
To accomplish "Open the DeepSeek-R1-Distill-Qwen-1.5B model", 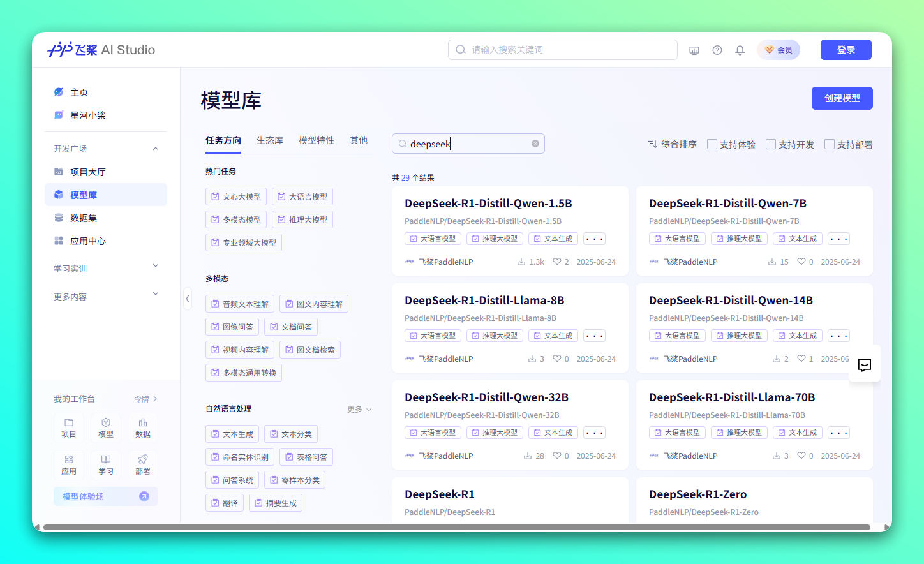I will (488, 204).
